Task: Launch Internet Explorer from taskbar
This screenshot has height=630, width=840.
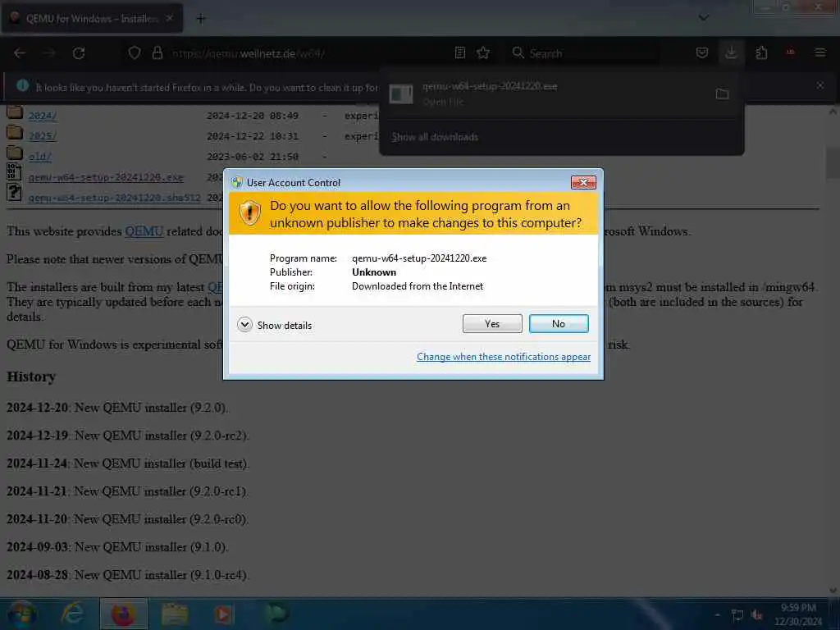Action: (x=72, y=614)
